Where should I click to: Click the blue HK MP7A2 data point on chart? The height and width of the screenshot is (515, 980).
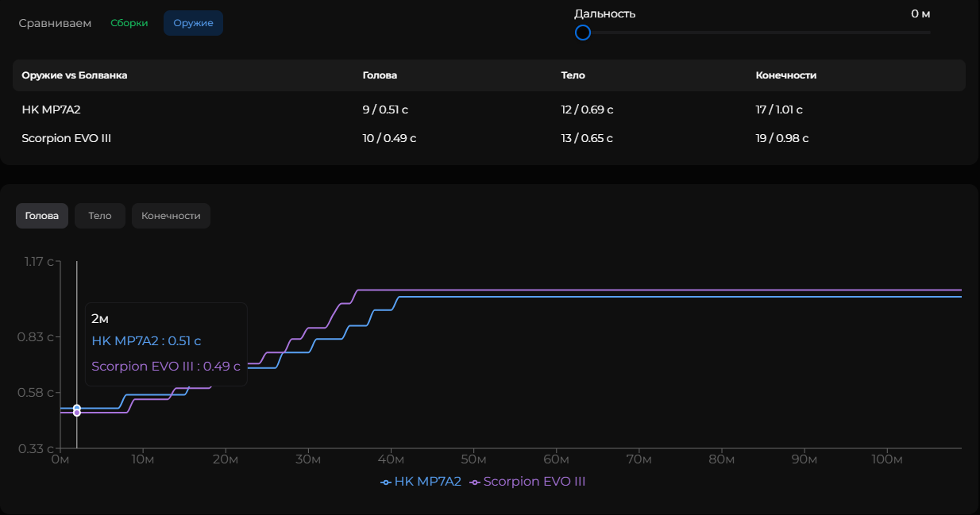77,408
